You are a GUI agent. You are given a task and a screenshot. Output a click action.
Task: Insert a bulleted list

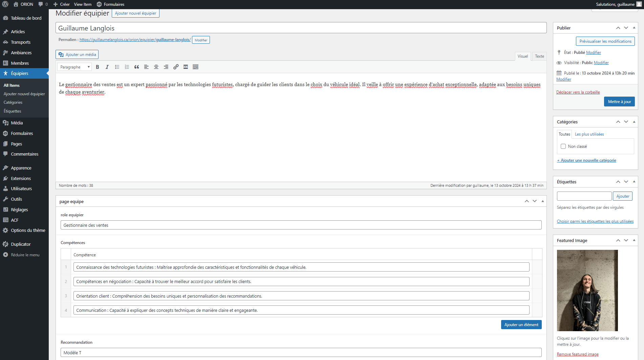pos(117,67)
